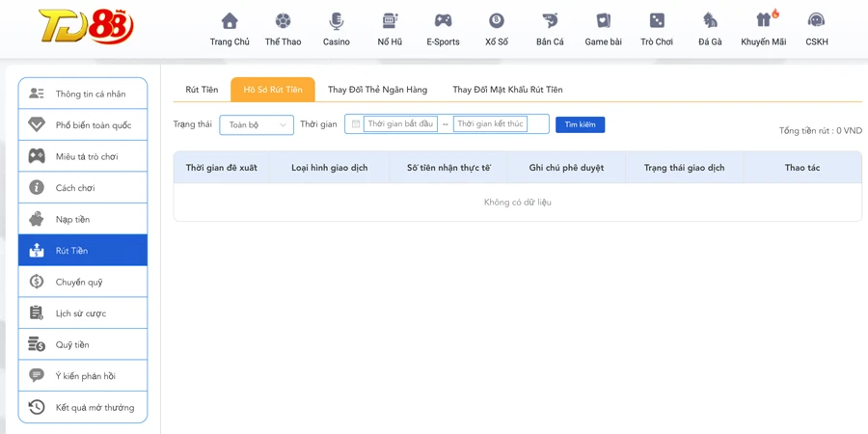Click the Tổng tiền rút : 0 VND text
Screen dimensions: 868x434
pyautogui.click(x=821, y=131)
